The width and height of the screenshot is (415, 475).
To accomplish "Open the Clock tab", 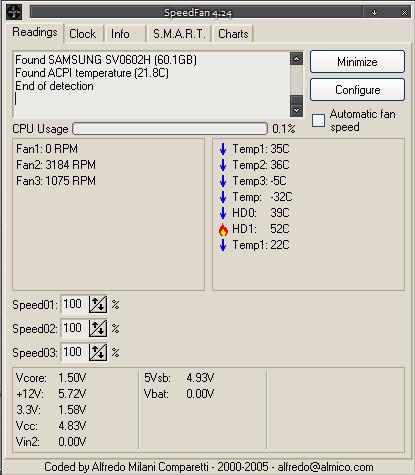I will pyautogui.click(x=83, y=34).
